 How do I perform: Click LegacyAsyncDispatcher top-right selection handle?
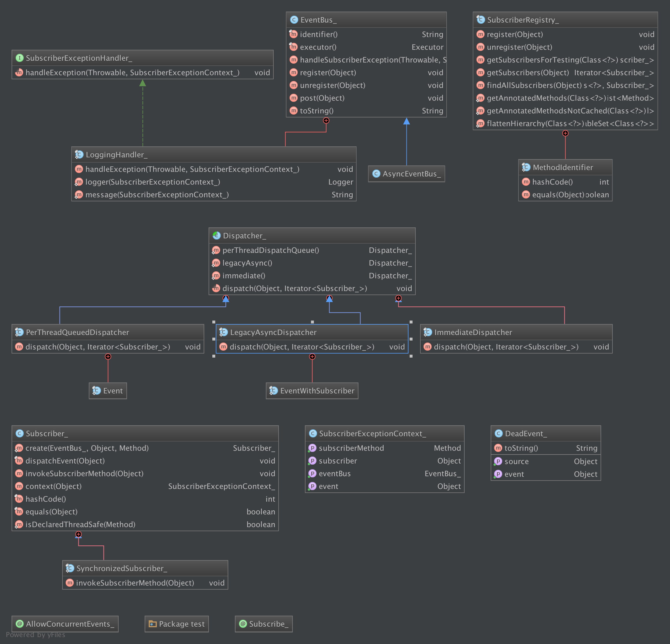[x=411, y=322]
